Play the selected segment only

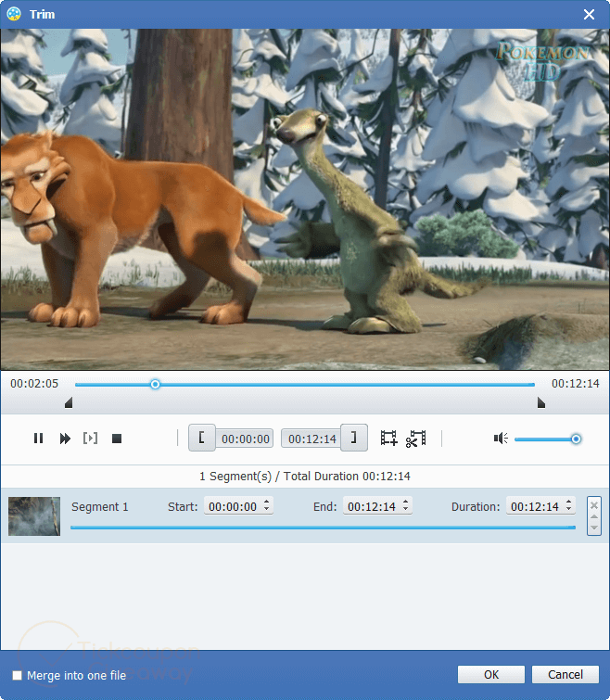tap(90, 439)
